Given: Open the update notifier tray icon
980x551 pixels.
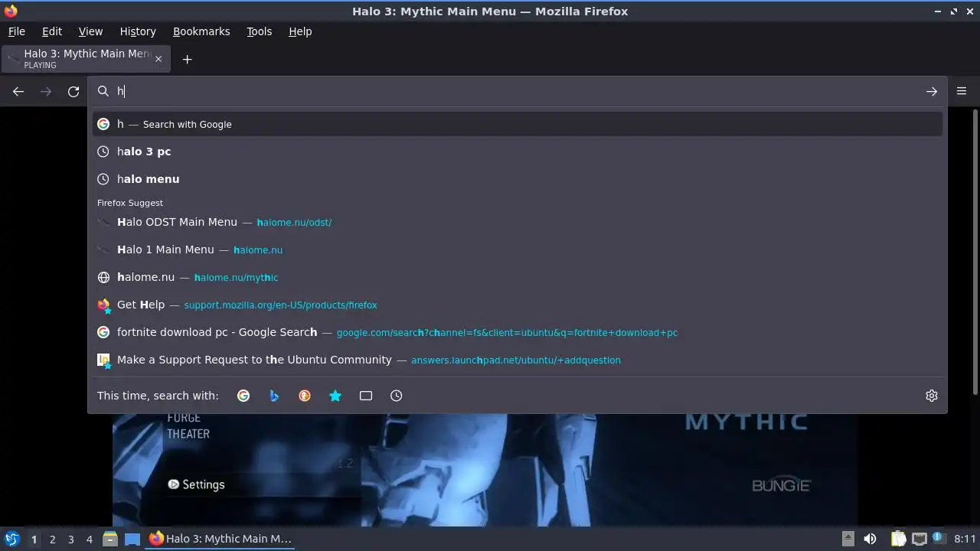Looking at the screenshot, I should click(939, 539).
